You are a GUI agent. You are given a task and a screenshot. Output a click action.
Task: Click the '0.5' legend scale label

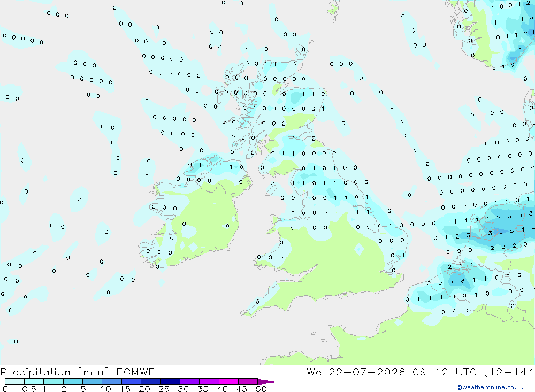pyautogui.click(x=29, y=389)
